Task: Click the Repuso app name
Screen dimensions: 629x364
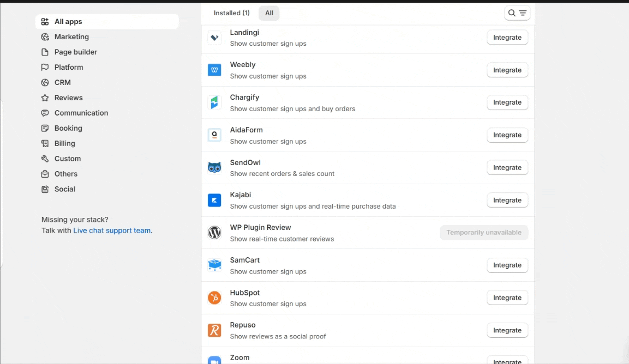Action: [243, 325]
